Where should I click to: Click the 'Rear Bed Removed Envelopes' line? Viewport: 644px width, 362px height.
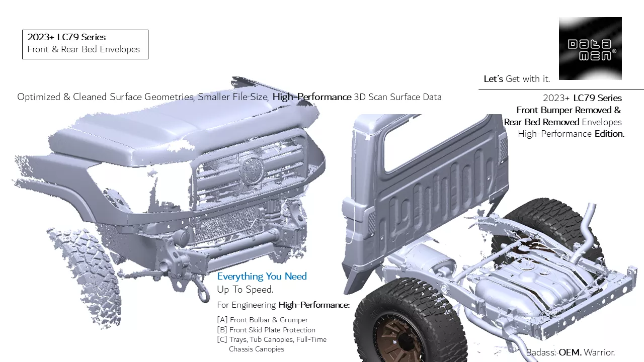pyautogui.click(x=563, y=122)
